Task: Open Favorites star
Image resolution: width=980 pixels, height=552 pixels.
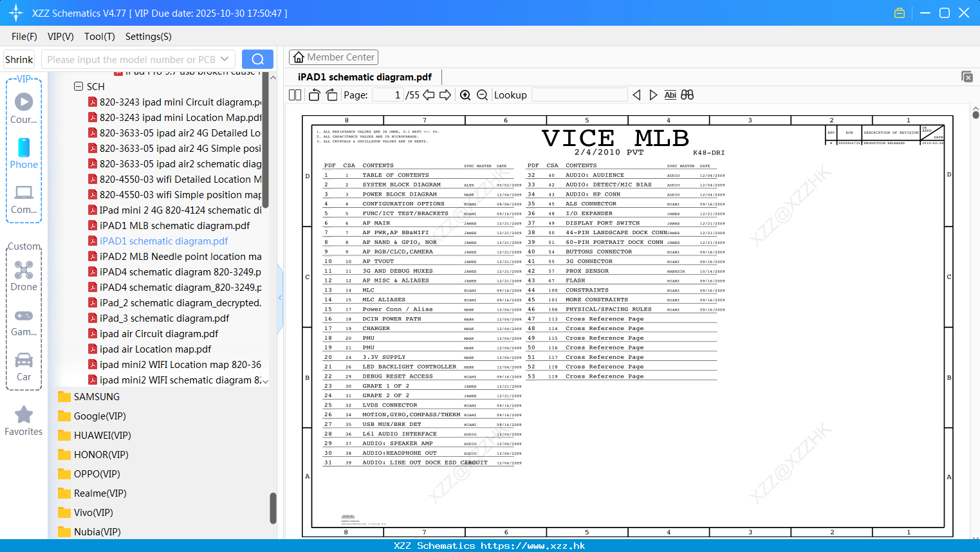Action: 24,421
